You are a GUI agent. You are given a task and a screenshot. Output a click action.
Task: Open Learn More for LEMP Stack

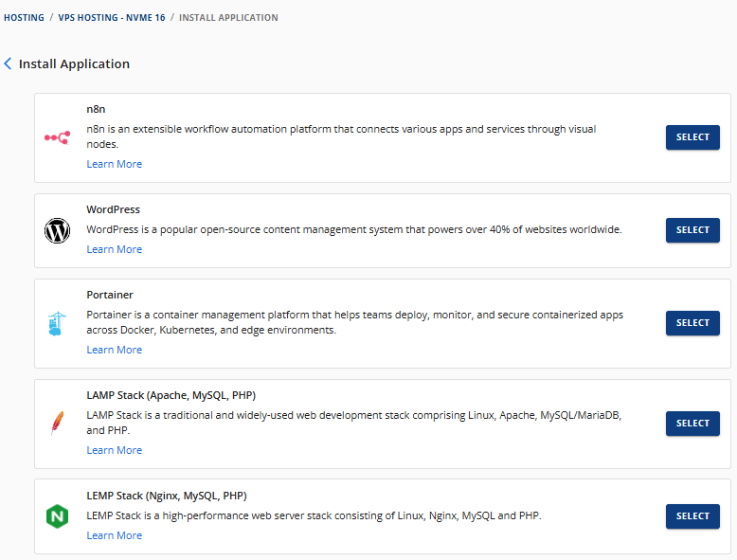[115, 535]
